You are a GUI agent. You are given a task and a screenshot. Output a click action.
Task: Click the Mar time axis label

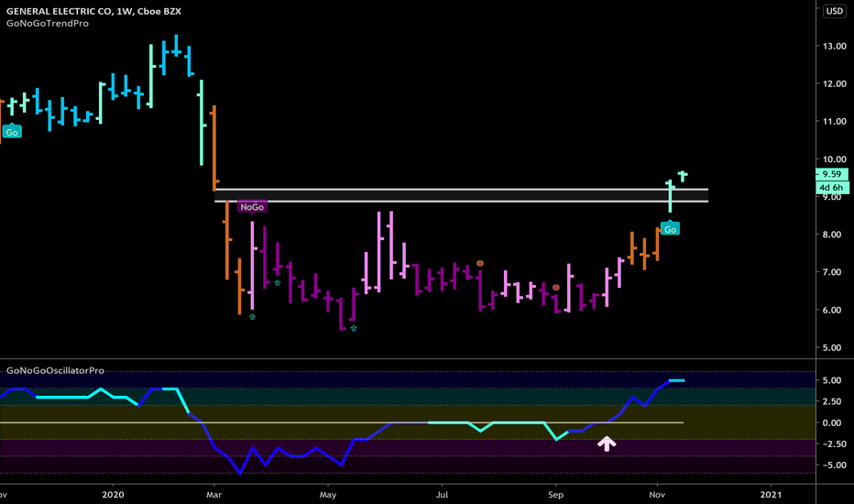pyautogui.click(x=214, y=495)
